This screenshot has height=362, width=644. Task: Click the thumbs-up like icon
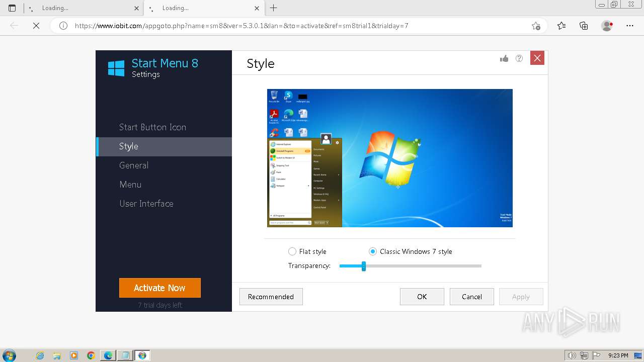tap(504, 58)
